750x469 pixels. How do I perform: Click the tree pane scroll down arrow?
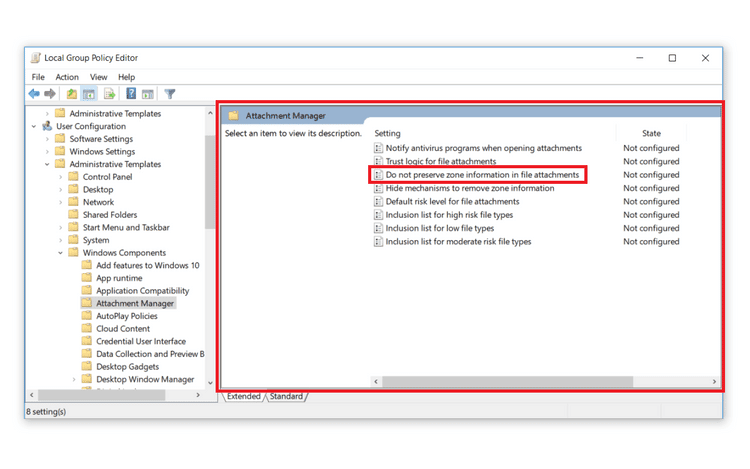pyautogui.click(x=210, y=383)
